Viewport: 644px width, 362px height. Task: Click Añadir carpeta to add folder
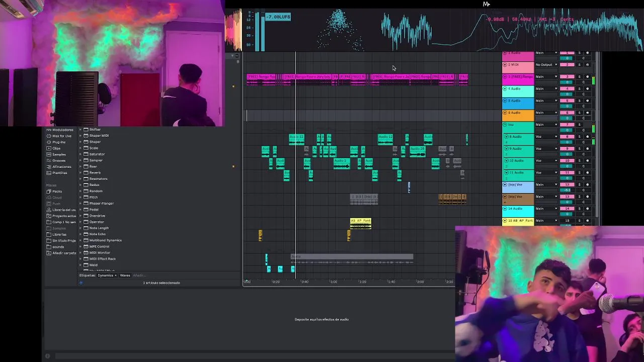pos(61,253)
